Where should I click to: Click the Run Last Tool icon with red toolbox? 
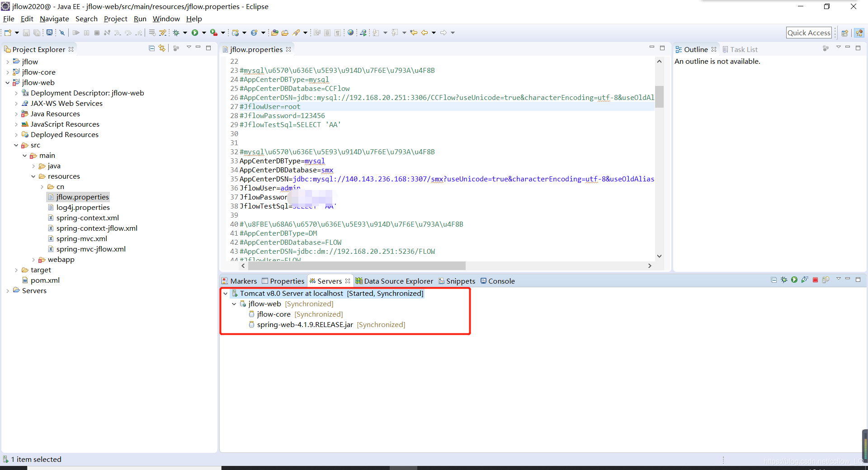pos(213,33)
